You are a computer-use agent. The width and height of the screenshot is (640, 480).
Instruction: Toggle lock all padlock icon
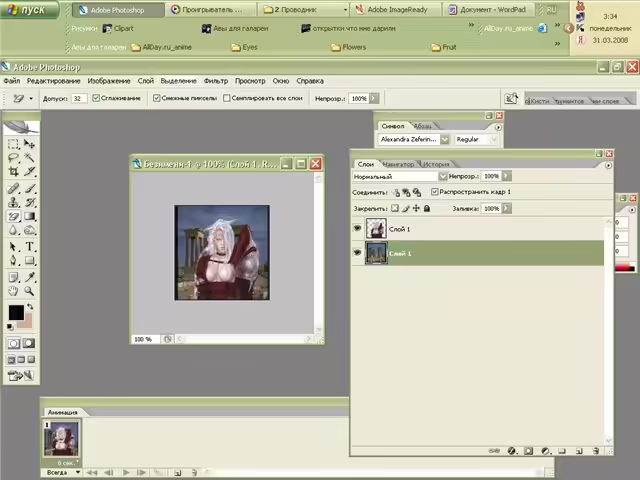tap(427, 208)
